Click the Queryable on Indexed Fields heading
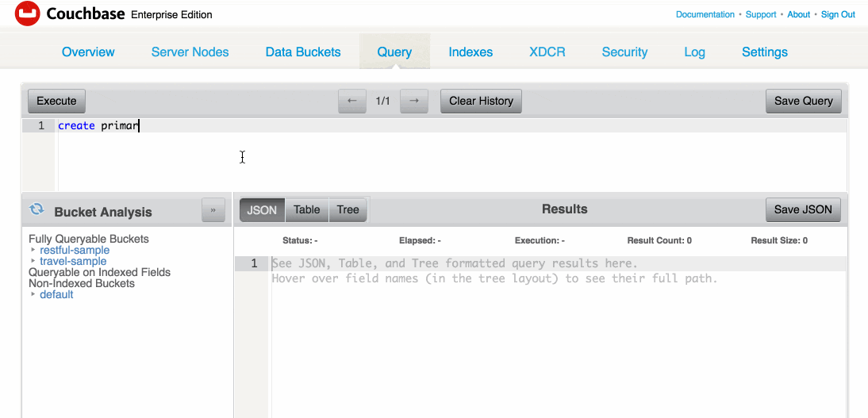The image size is (868, 418). 100,272
